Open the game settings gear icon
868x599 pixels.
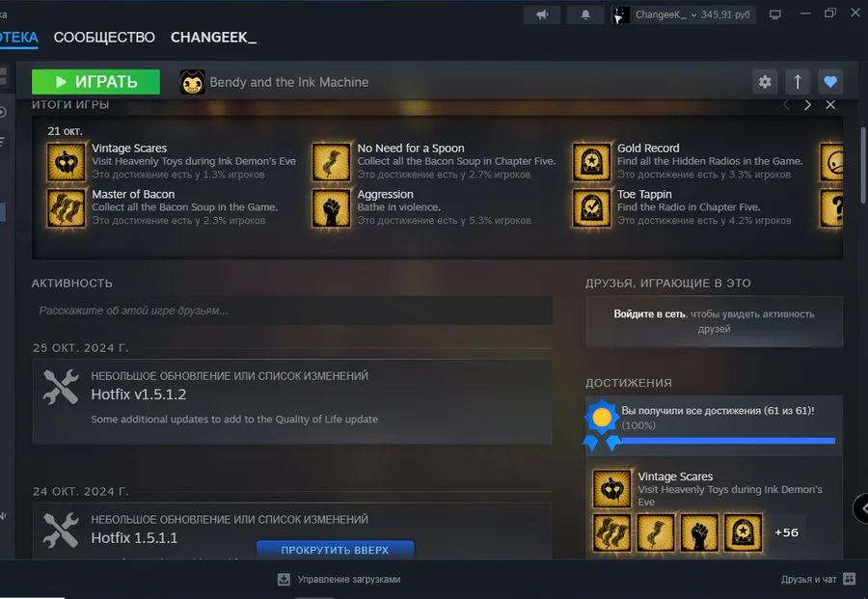765,82
